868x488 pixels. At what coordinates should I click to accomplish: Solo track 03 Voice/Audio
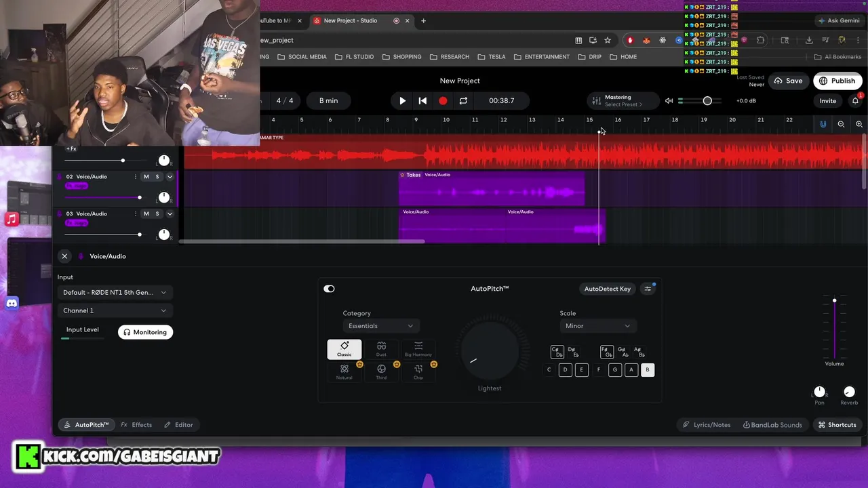(157, 213)
